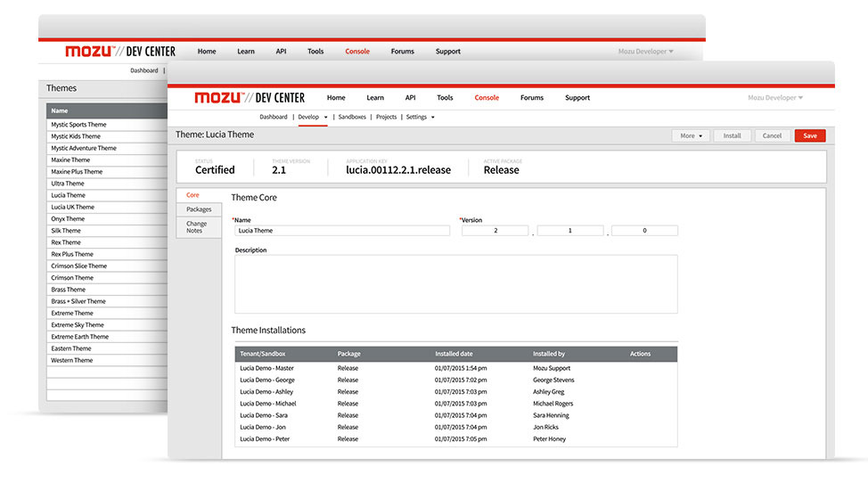Viewport: 868px width, 499px height.
Task: Go to Home in front window navigation
Action: point(336,97)
